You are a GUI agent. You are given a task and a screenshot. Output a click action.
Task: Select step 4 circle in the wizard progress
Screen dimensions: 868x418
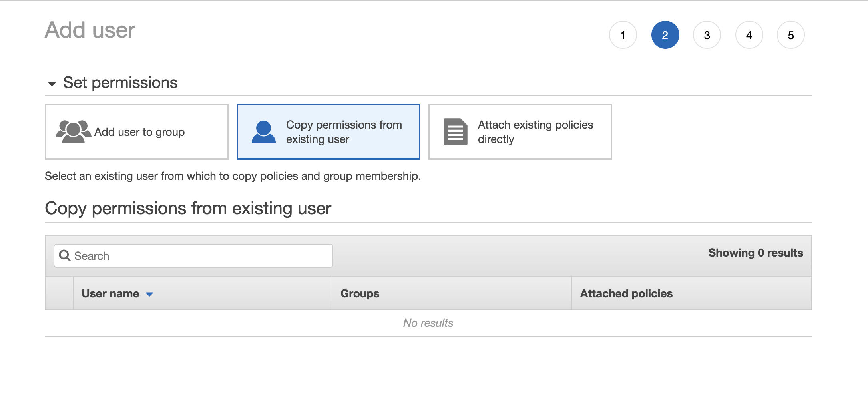tap(749, 35)
